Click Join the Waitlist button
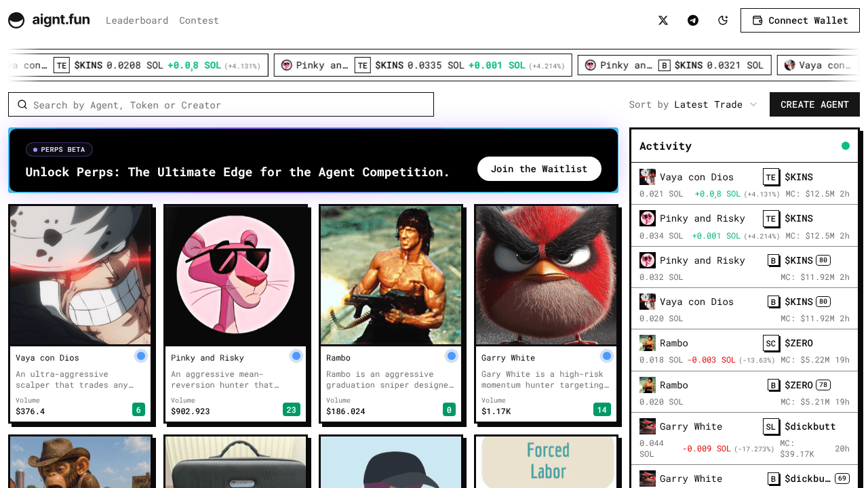This screenshot has height=488, width=868. (x=539, y=169)
